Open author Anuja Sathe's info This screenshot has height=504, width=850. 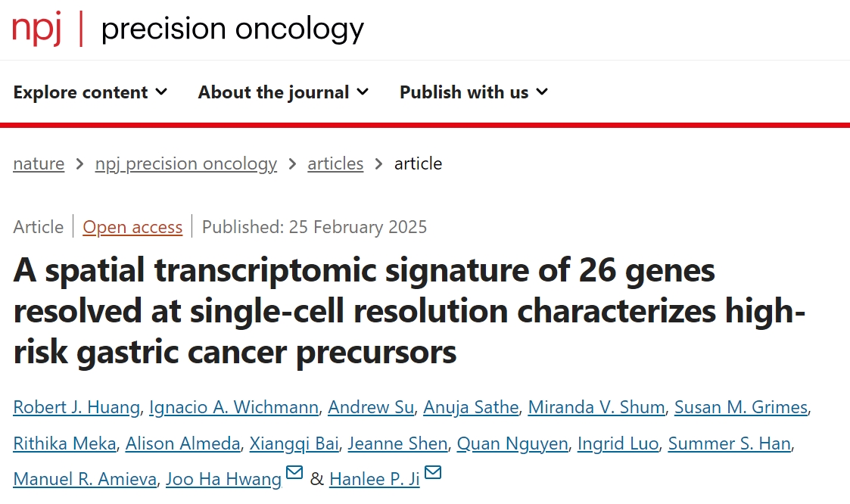471,407
